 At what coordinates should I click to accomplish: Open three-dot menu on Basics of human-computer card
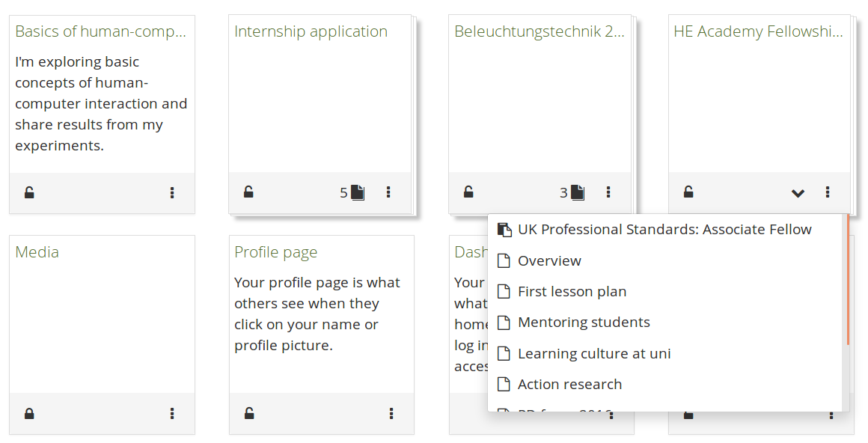pyautogui.click(x=172, y=192)
